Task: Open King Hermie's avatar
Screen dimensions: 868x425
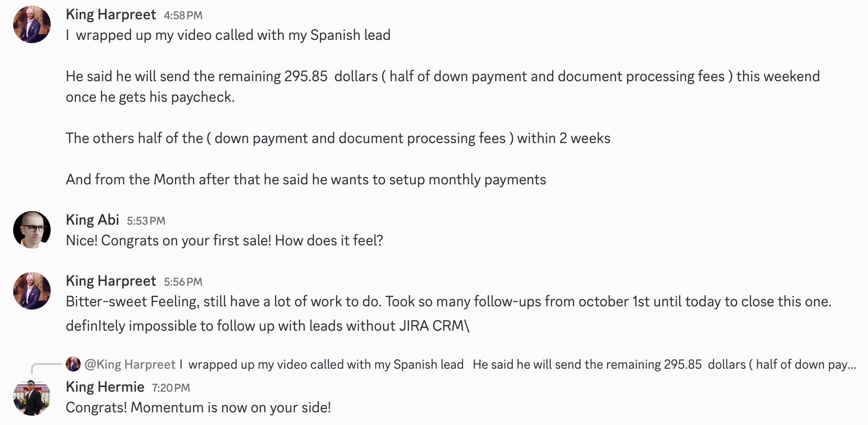Action: pyautogui.click(x=32, y=397)
